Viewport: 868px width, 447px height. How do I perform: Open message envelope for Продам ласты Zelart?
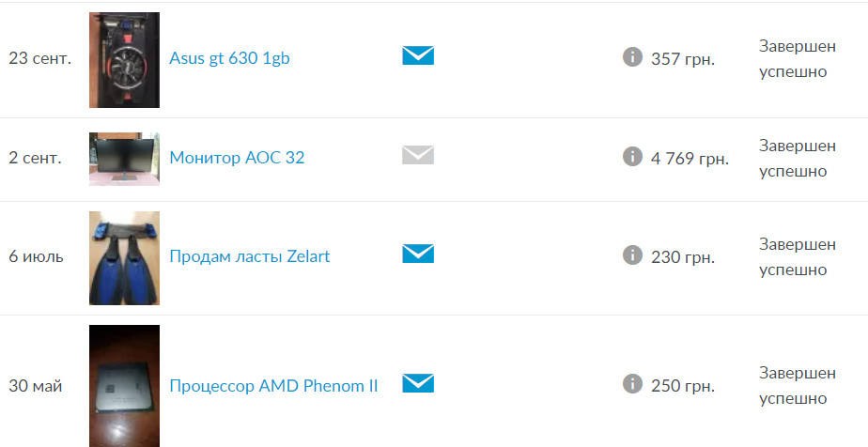(418, 254)
